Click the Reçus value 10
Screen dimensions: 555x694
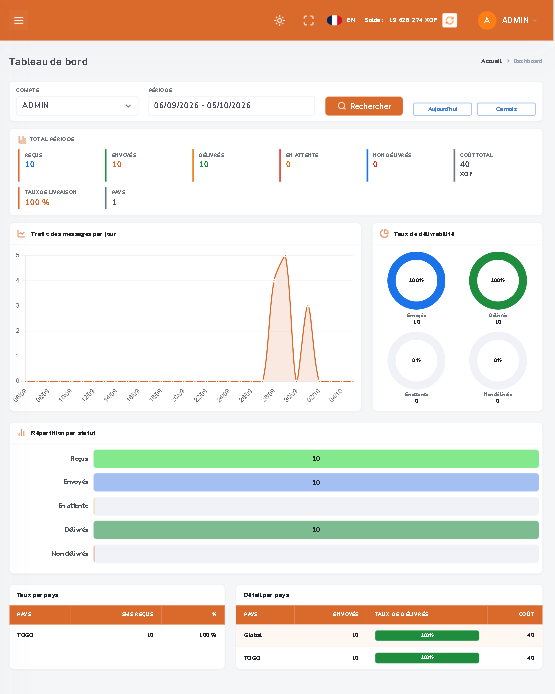(x=30, y=164)
